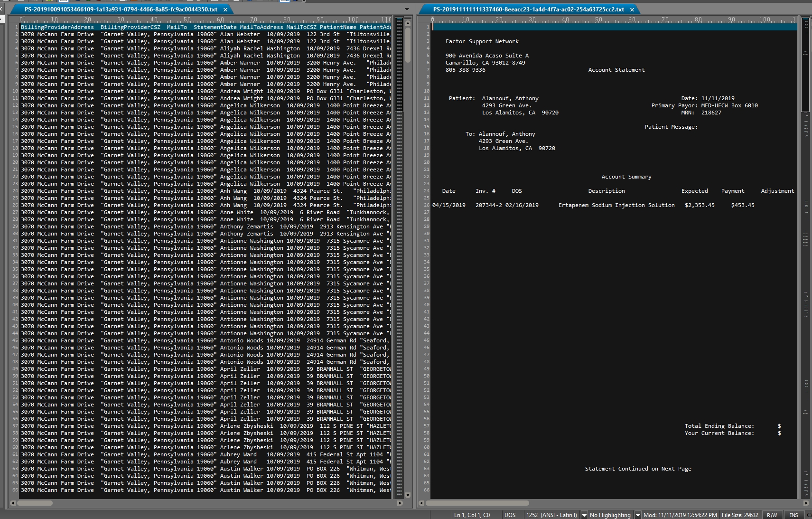This screenshot has width=812, height=519.
Task: Click 'Aliyah Rachel Washington' in line 4
Action: pos(260,48)
